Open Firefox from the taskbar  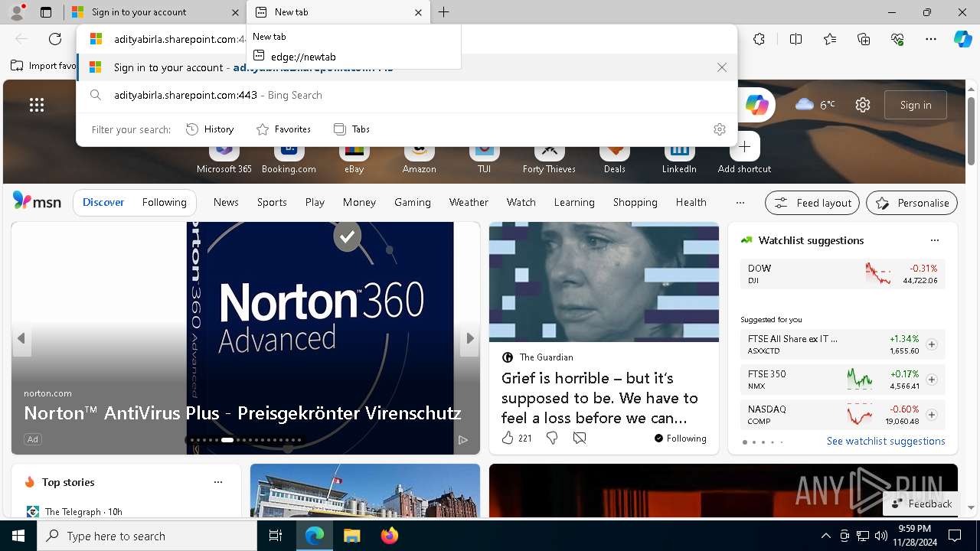(x=389, y=536)
